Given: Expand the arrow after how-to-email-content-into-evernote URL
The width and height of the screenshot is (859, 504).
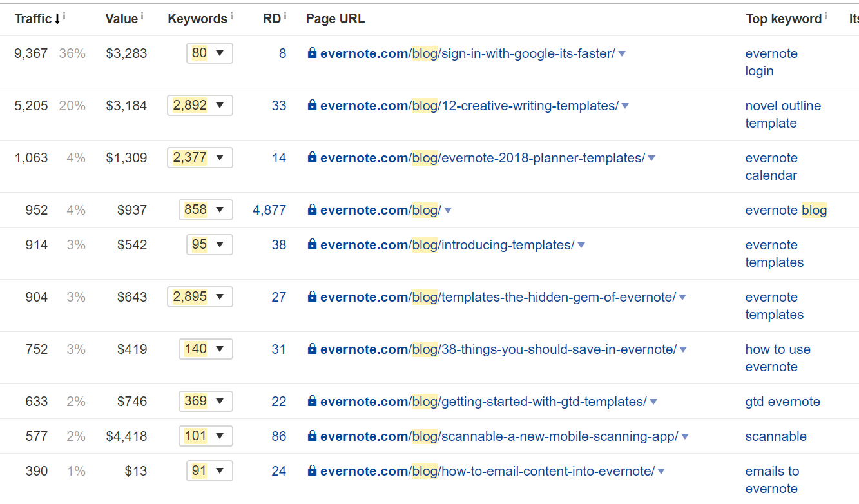Looking at the screenshot, I should 661,471.
